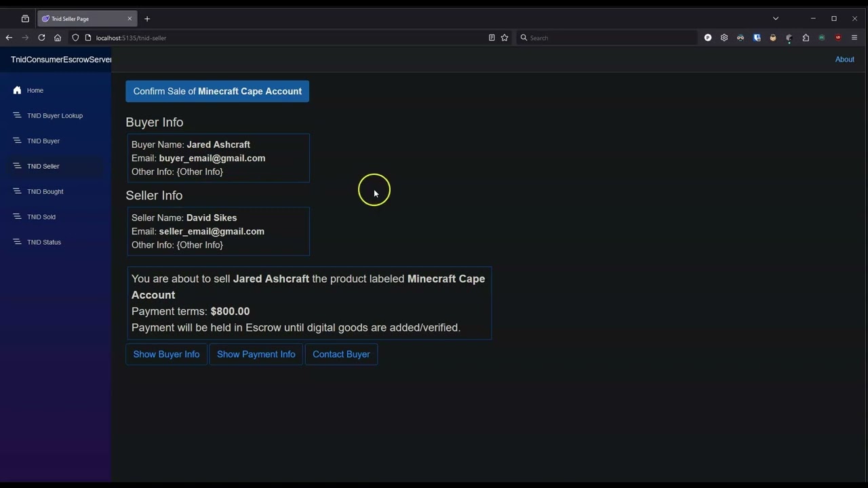Confirm Sale of Minecraft Cape Account
The height and width of the screenshot is (488, 868).
(218, 91)
